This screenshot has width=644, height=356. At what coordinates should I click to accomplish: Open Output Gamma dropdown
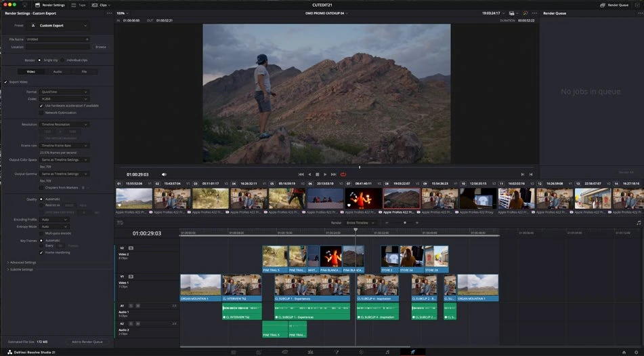click(x=64, y=174)
